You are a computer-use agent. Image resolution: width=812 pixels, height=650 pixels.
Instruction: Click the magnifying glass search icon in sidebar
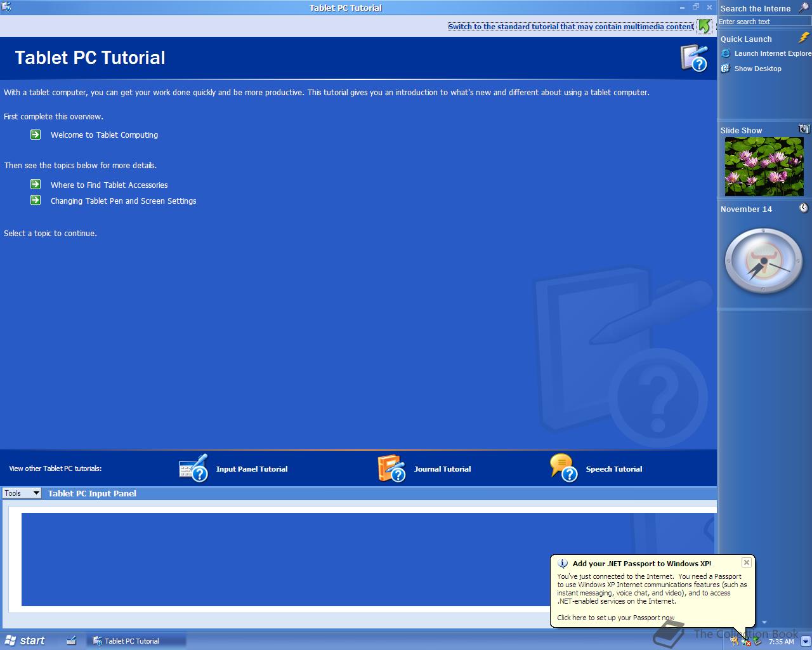[804, 8]
